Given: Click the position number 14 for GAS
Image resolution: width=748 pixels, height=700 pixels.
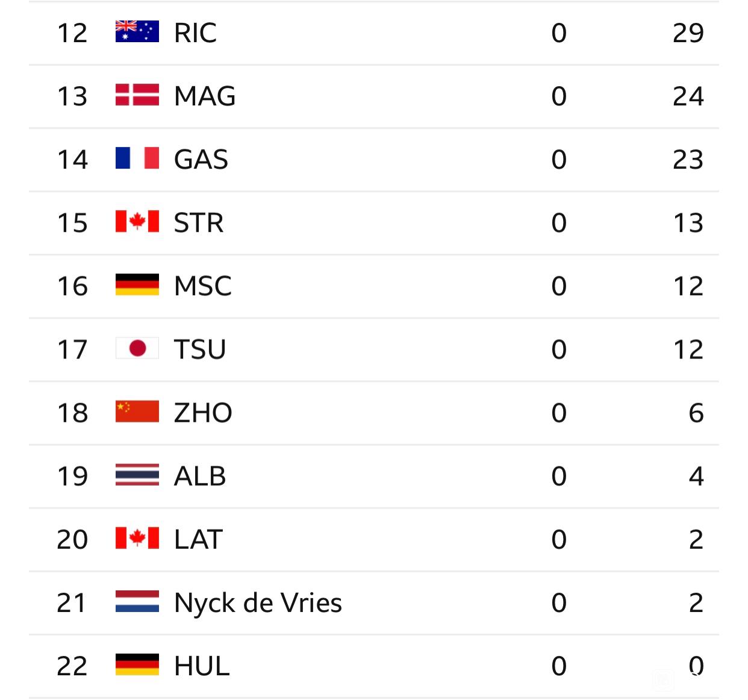Looking at the screenshot, I should coord(72,159).
